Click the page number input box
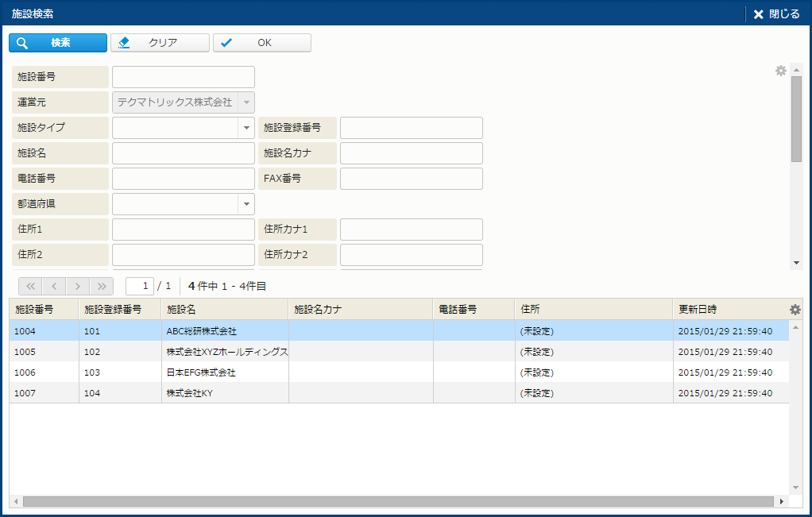 coord(140,286)
